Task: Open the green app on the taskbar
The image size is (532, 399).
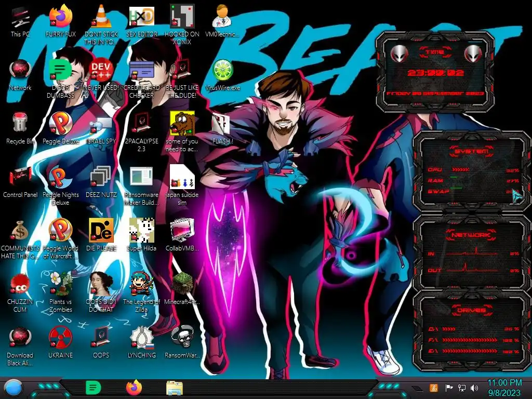Action: pos(93,388)
